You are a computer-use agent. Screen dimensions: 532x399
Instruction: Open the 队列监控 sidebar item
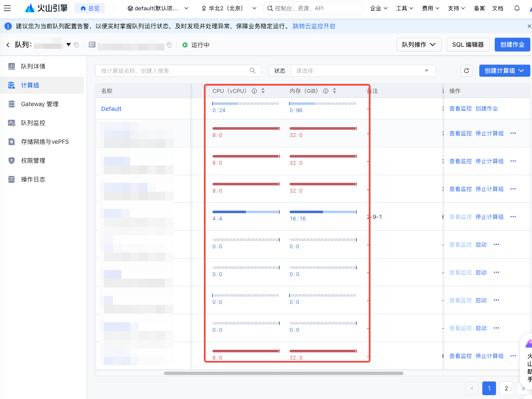[42, 123]
